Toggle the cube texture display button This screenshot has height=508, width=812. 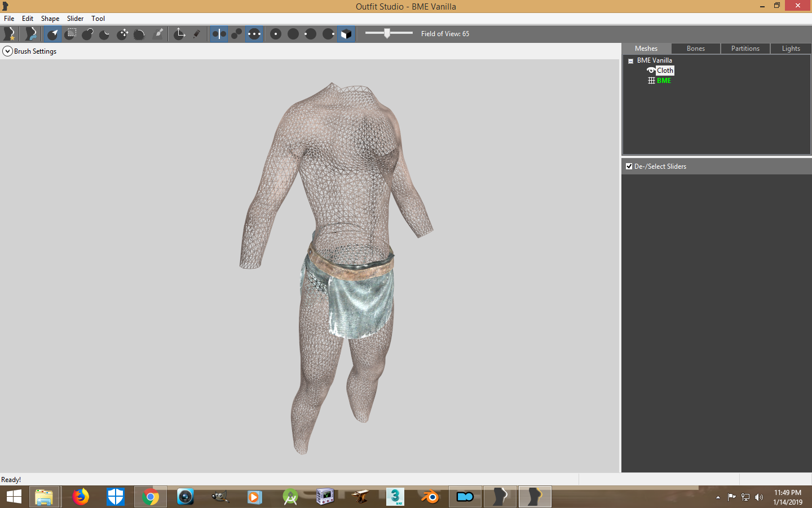coord(346,34)
